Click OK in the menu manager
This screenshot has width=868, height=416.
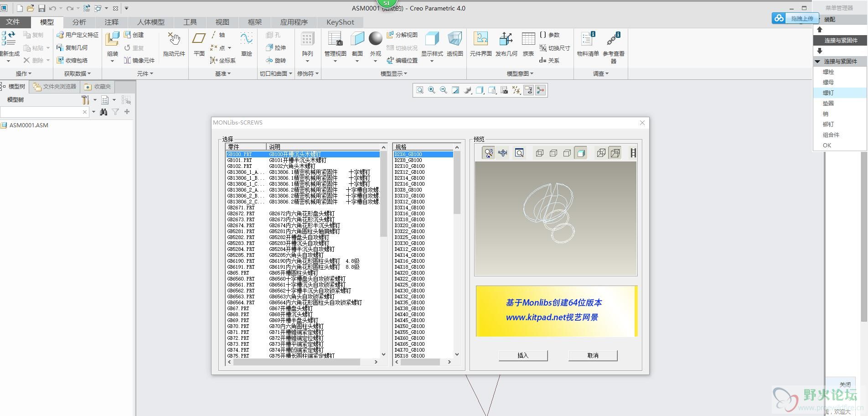click(827, 145)
